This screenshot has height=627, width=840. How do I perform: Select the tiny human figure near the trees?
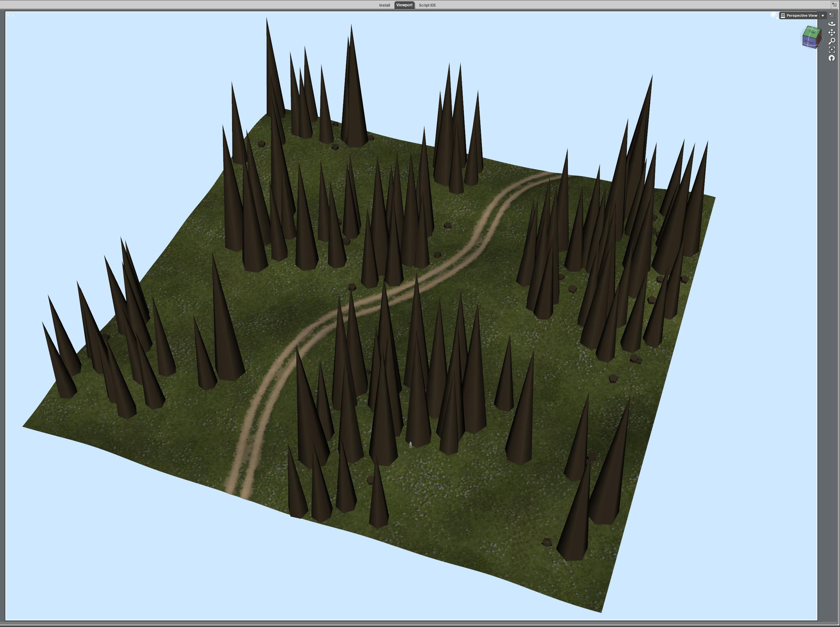click(x=410, y=444)
